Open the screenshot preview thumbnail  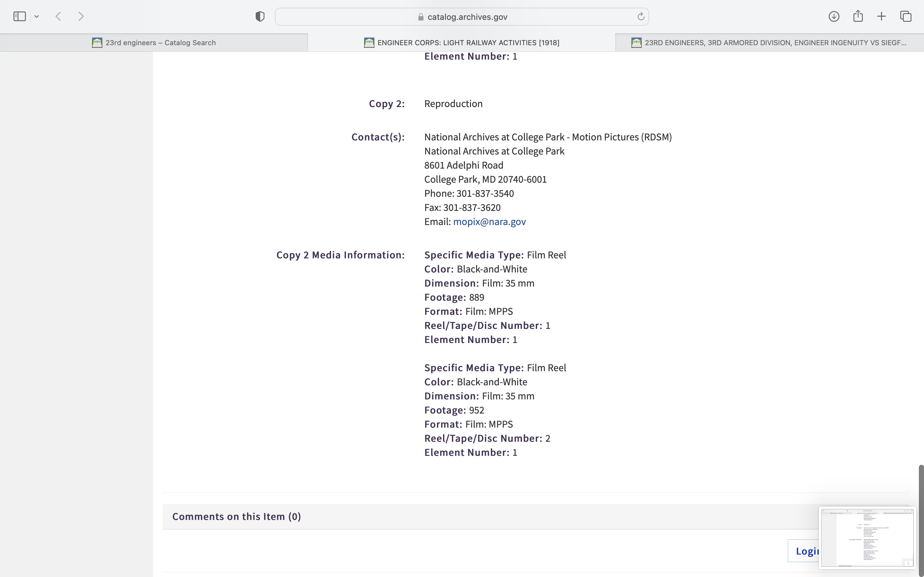pyautogui.click(x=867, y=537)
